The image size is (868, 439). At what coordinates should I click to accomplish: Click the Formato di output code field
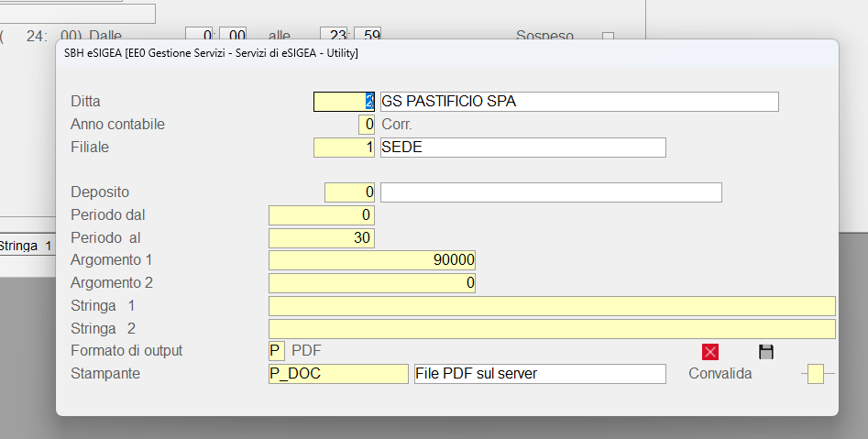pos(276,351)
